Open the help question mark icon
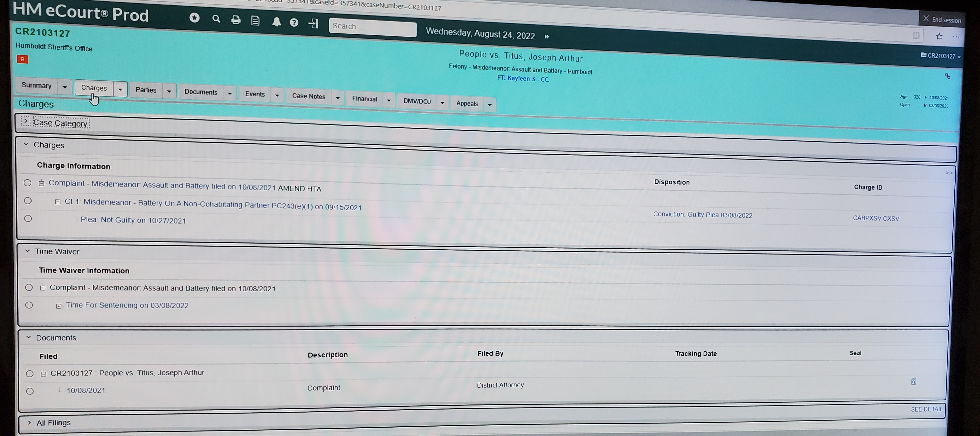This screenshot has height=436, width=980. point(294,23)
